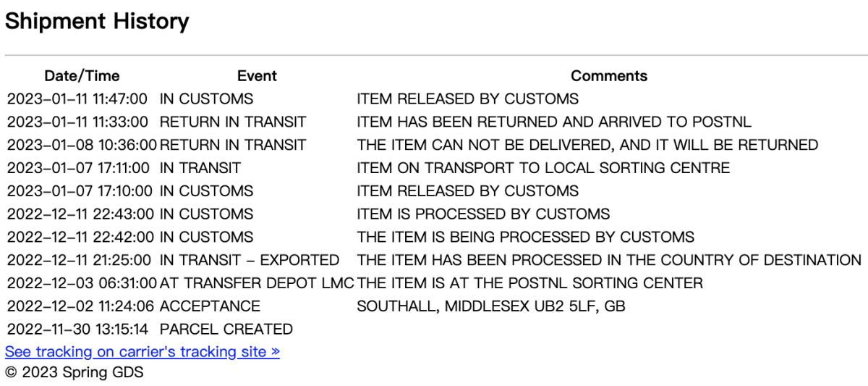Click the 2023-01-11 11:47:00 timestamp
The width and height of the screenshot is (868, 386).
(77, 98)
